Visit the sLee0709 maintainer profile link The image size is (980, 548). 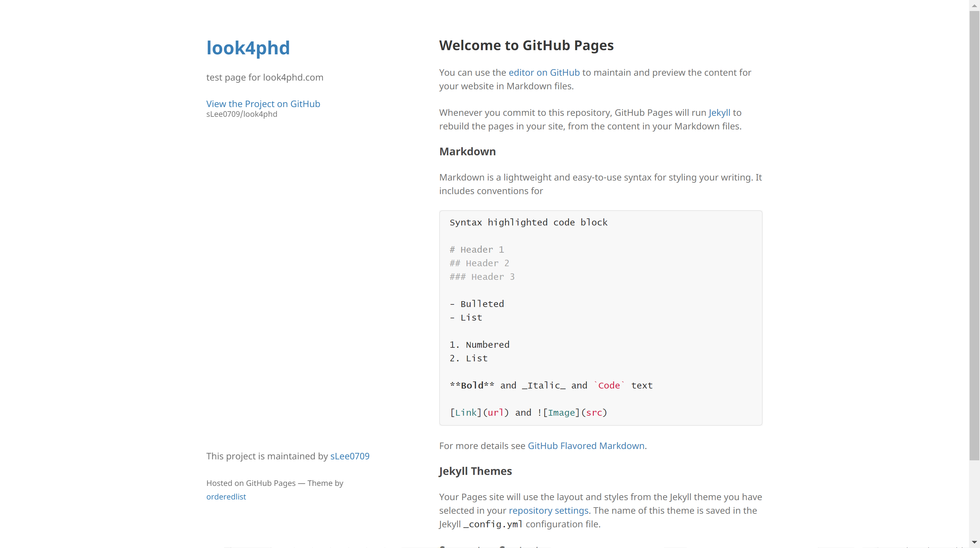tap(350, 456)
